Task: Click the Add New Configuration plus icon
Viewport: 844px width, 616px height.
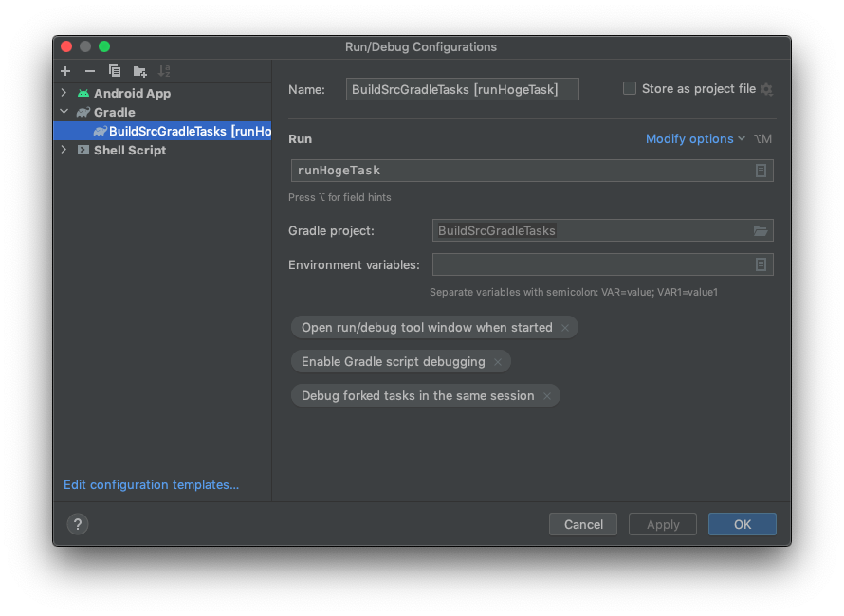Action: [x=64, y=71]
